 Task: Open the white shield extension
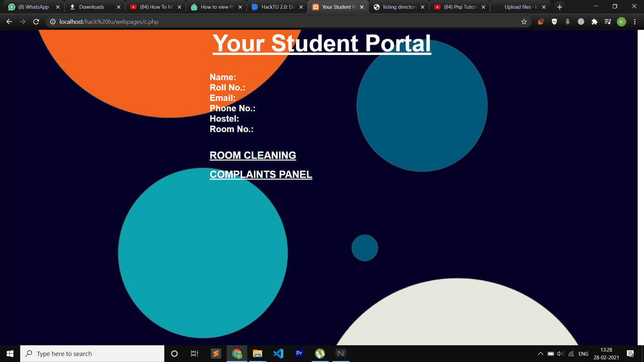pos(554,21)
